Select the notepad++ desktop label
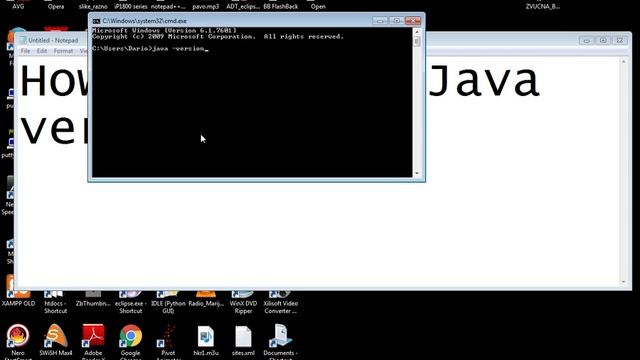640x360 pixels. click(x=168, y=6)
